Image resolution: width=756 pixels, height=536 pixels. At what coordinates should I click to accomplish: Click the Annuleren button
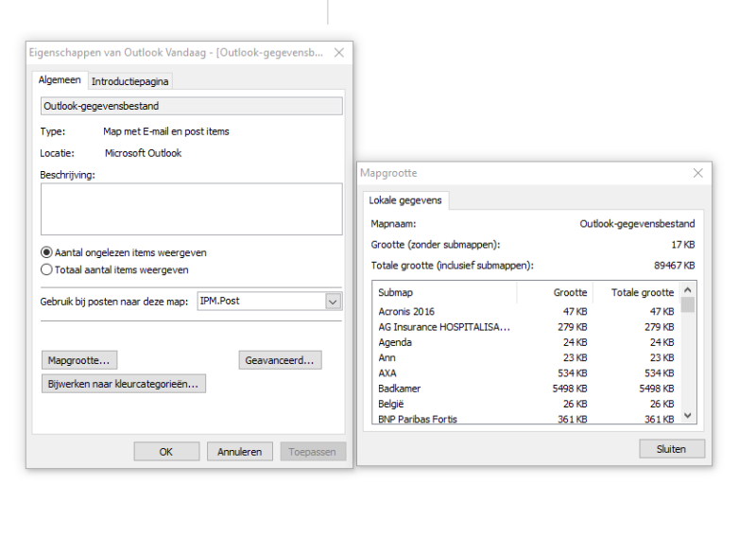240,452
